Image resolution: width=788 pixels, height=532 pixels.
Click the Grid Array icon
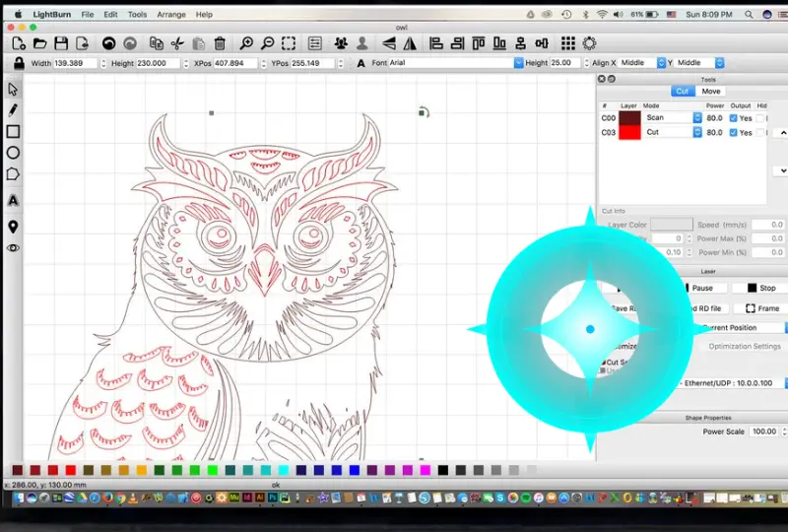(568, 43)
